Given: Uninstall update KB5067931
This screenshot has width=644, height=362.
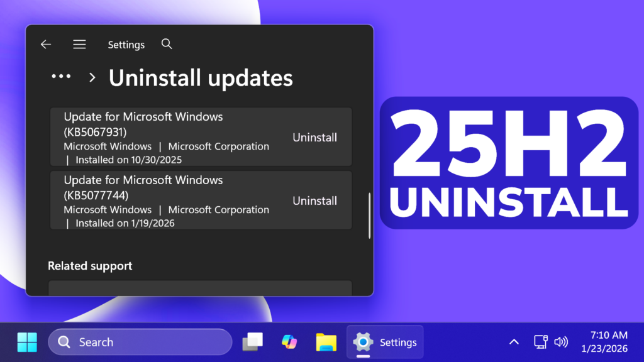Looking at the screenshot, I should coord(314,137).
